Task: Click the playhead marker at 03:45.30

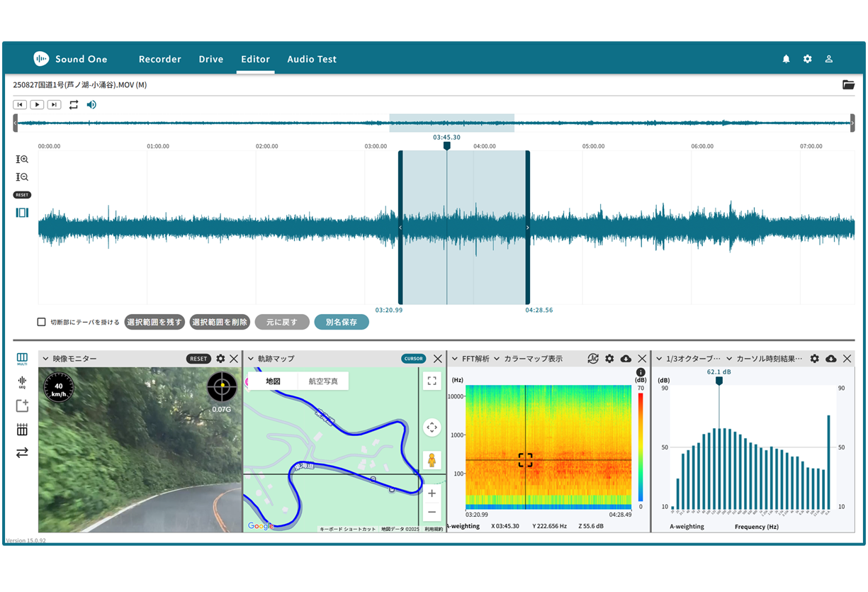Action: pyautogui.click(x=446, y=145)
